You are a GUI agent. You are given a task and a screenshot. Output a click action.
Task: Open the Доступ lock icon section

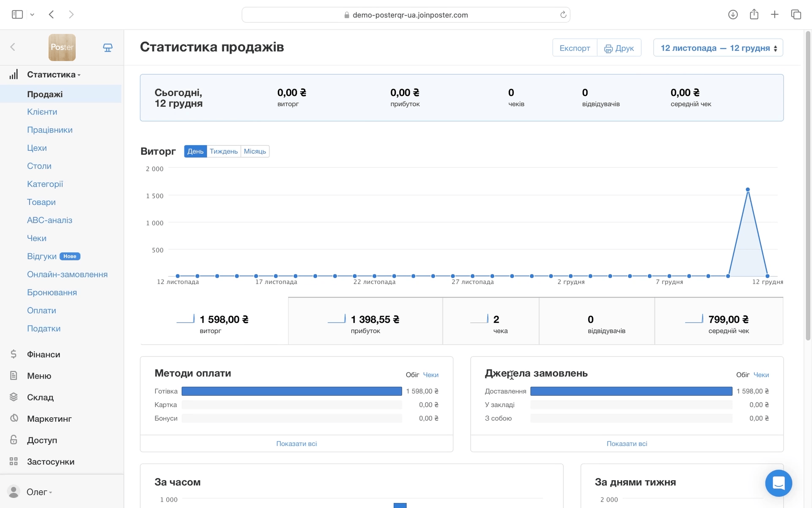[x=14, y=440]
